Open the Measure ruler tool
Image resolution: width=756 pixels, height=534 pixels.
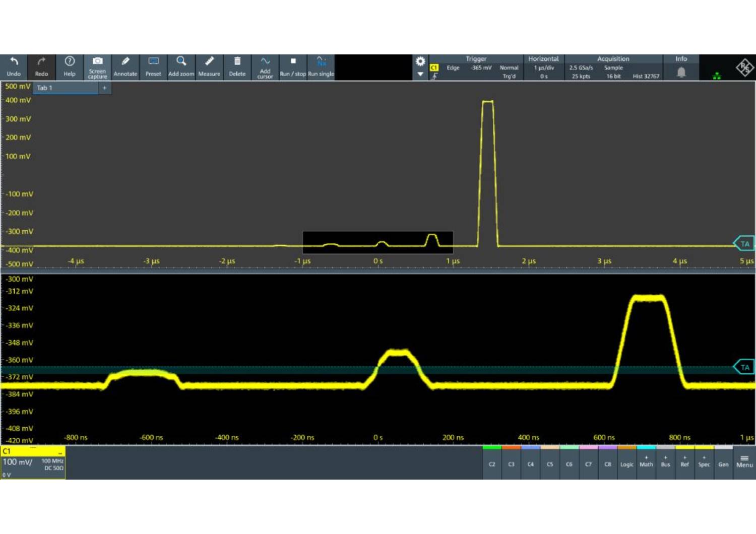[x=209, y=62]
